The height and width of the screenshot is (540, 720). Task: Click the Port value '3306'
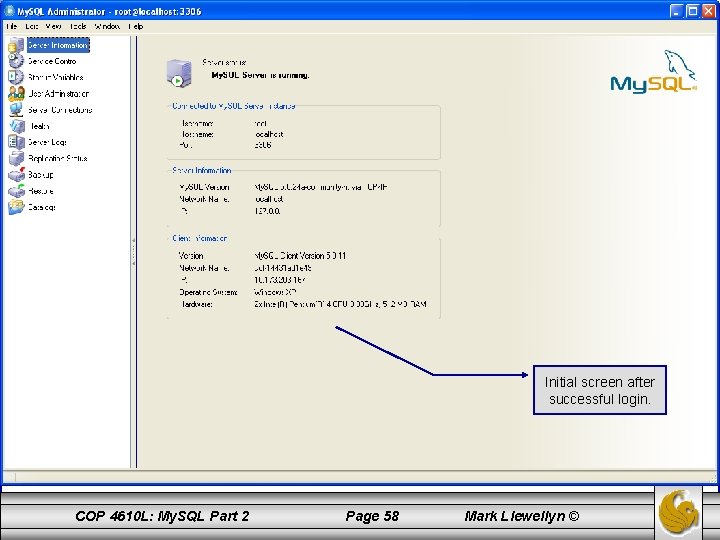click(x=263, y=145)
